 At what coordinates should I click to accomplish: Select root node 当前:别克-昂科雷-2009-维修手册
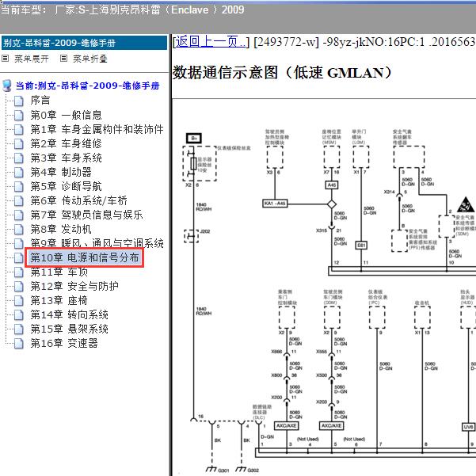coord(87,86)
